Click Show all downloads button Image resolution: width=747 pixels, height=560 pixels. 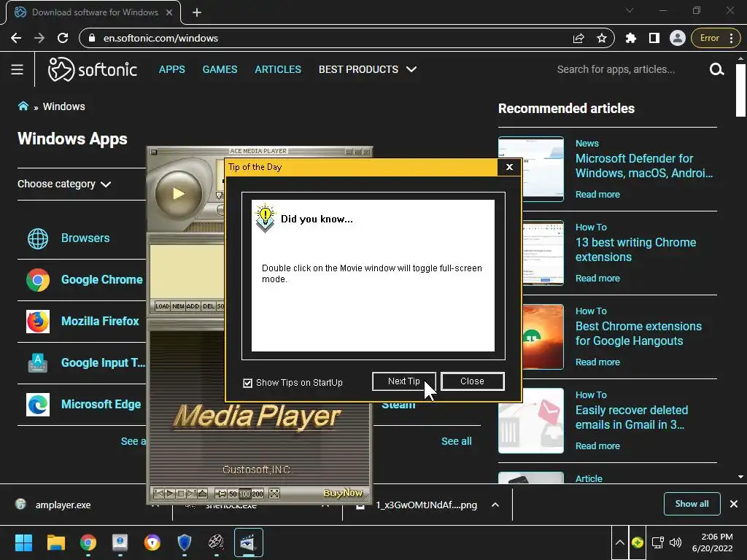[x=692, y=504]
